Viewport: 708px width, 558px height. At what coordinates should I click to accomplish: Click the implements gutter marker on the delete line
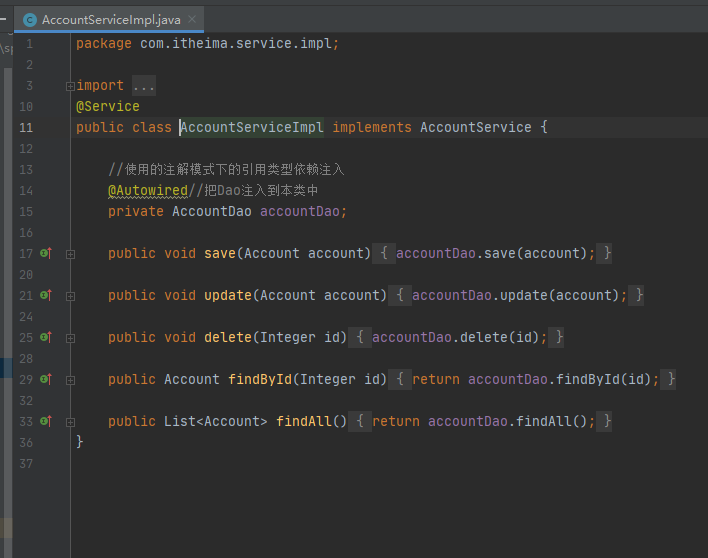[45, 338]
